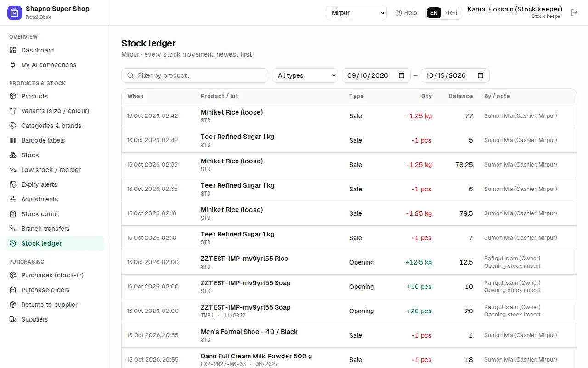Click the logout arrow icon
Viewport: 588px width, 368px height.
coord(574,12)
